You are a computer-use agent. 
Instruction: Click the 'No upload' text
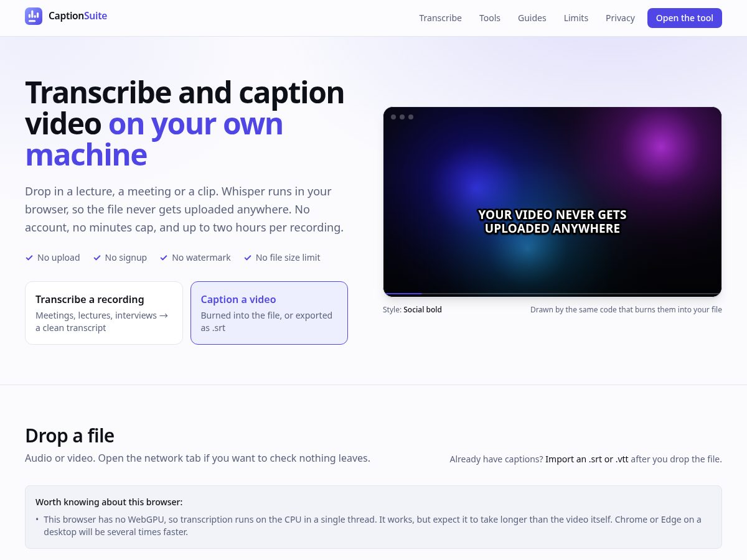tap(59, 258)
